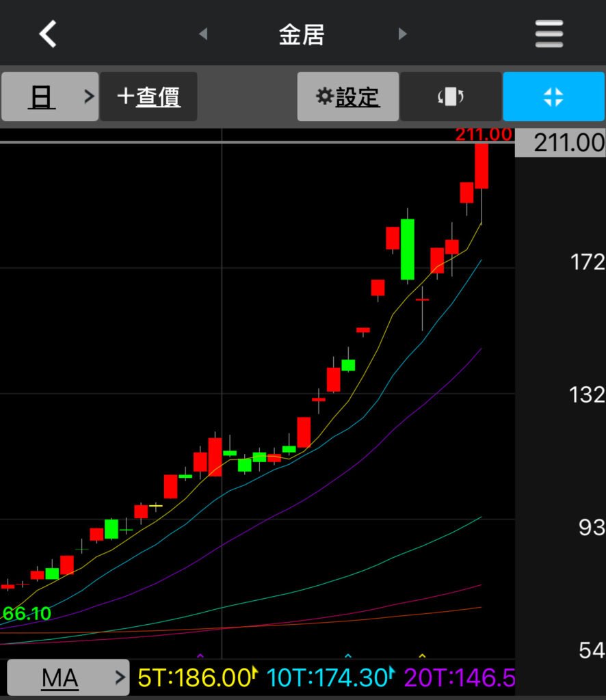Go to next stock with right triangle
This screenshot has height=700, width=606.
click(402, 34)
